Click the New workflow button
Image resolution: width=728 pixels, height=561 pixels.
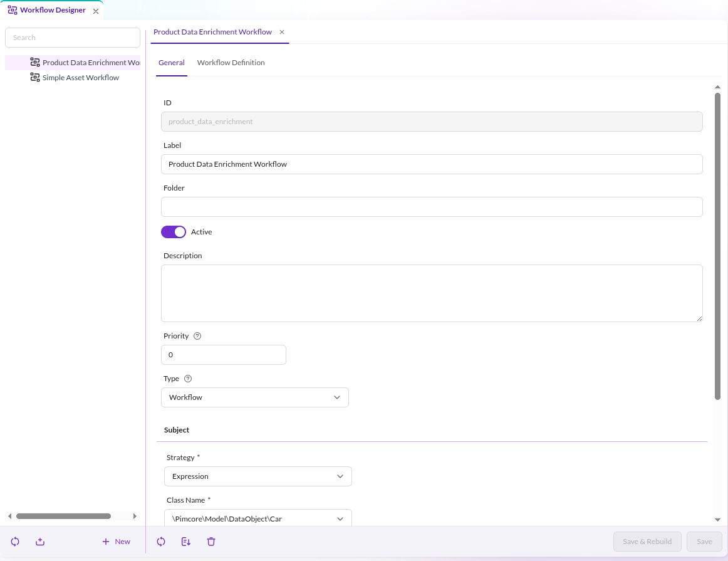(x=116, y=542)
